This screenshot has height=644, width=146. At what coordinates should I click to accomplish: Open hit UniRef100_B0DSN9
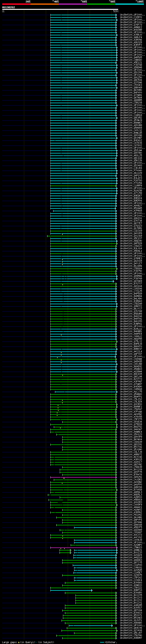click(x=131, y=30)
